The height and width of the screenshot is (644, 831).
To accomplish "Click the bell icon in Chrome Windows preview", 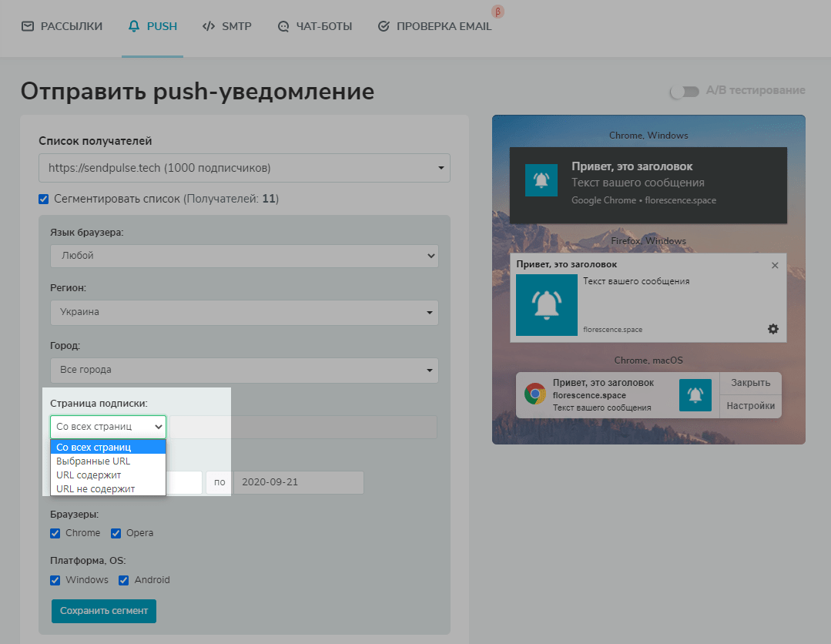I will pyautogui.click(x=541, y=180).
